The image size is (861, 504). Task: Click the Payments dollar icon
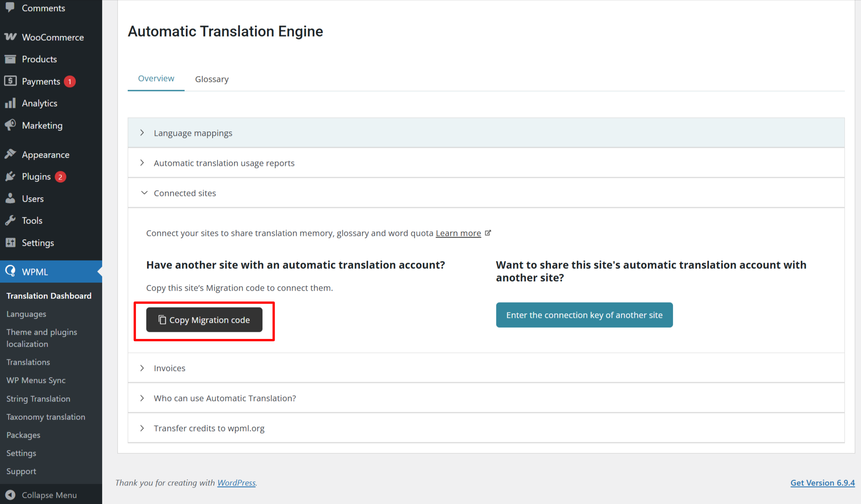click(x=10, y=81)
